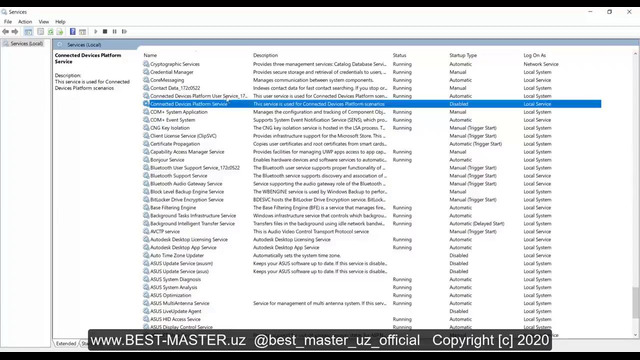Open Properties via the toolbar icon
Image resolution: width=640 pixels, height=360 pixels.
pos(40,31)
